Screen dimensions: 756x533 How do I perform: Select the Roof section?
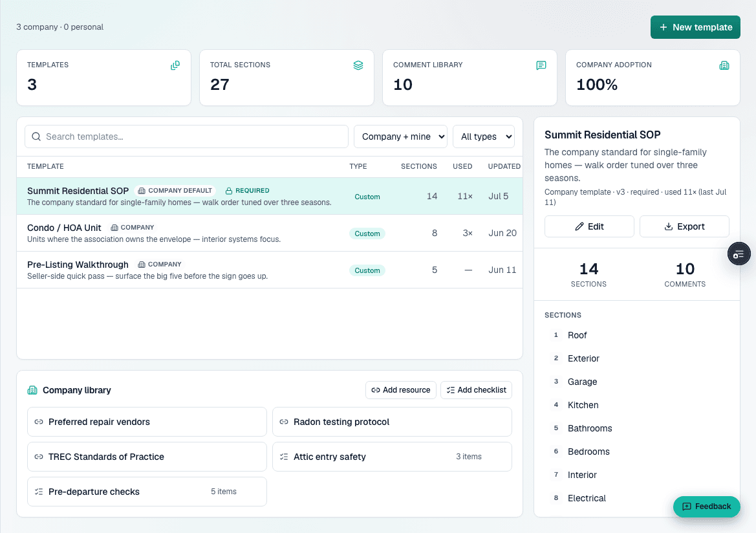pyautogui.click(x=636, y=335)
